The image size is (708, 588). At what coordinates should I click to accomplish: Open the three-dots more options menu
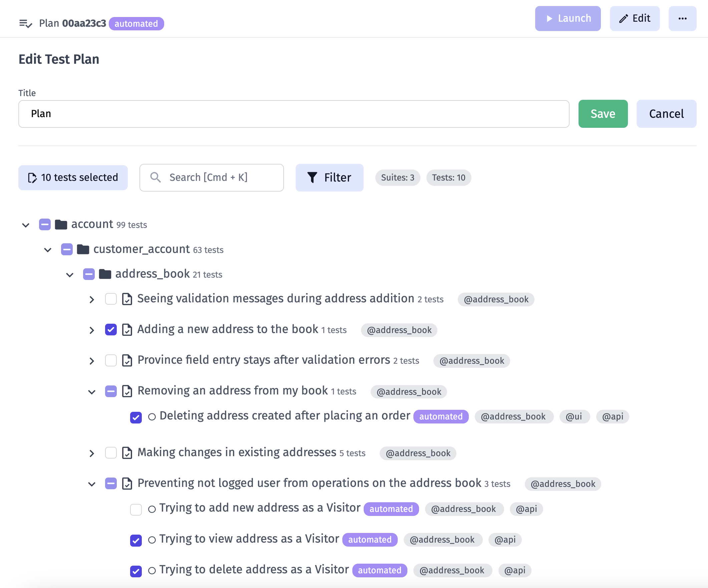click(682, 19)
